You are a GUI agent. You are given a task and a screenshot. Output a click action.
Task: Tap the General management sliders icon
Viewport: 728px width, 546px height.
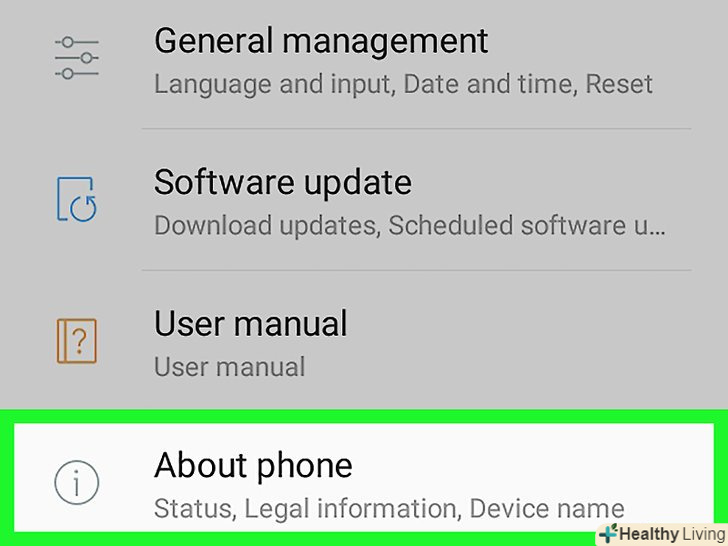(77, 58)
